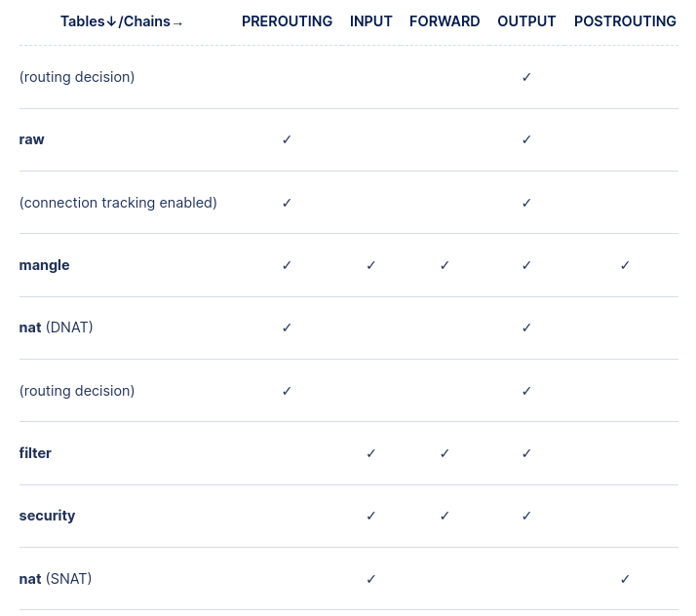Click the nat (DNAT) OUTPUT checkmark

coord(526,327)
